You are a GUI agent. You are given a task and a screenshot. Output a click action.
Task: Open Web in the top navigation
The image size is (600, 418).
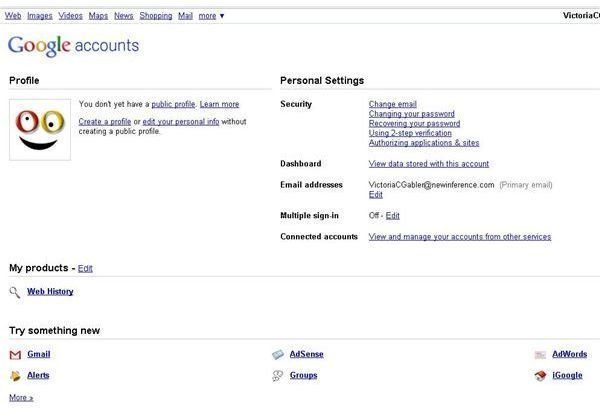13,16
